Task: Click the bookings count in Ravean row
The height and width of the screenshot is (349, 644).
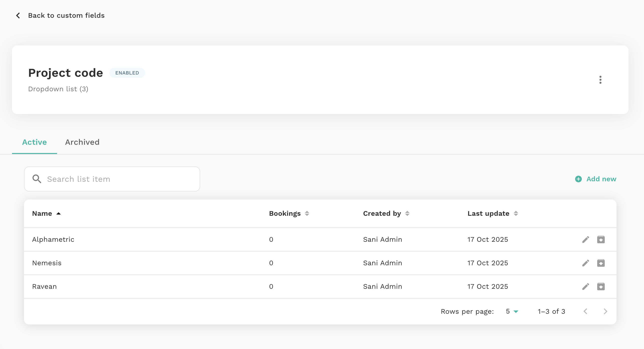Action: [271, 286]
